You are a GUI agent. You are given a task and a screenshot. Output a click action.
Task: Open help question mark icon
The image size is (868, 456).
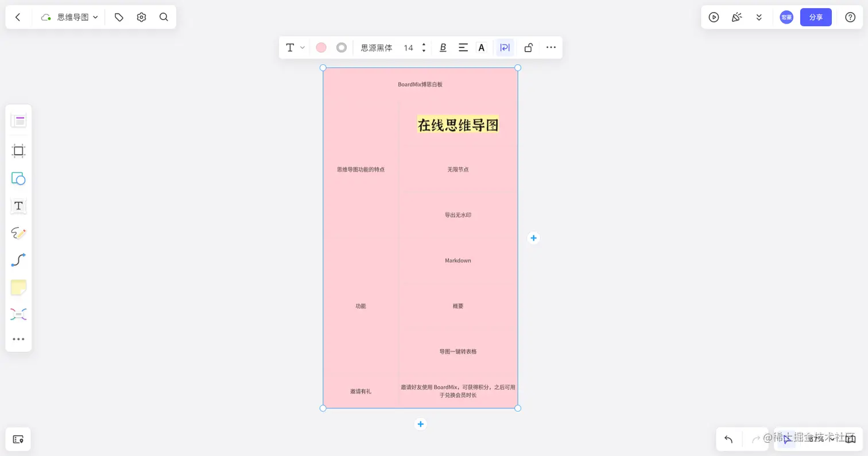coord(850,17)
